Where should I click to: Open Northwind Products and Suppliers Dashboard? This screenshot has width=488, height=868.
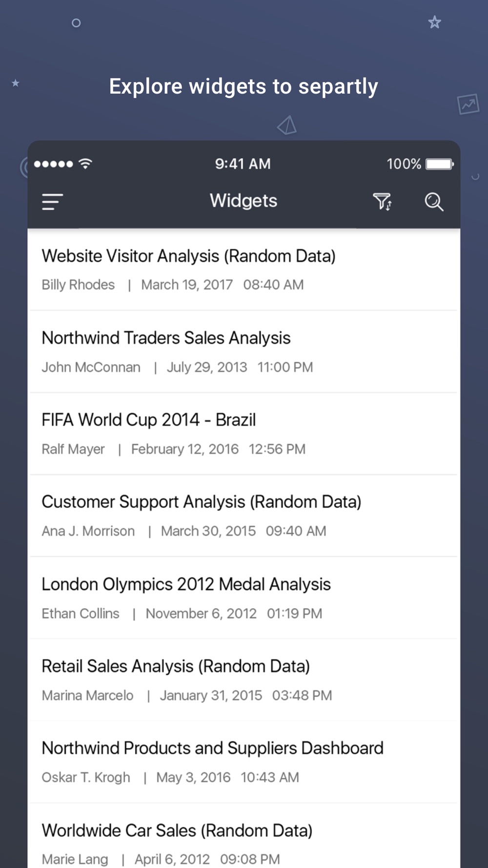tap(244, 762)
